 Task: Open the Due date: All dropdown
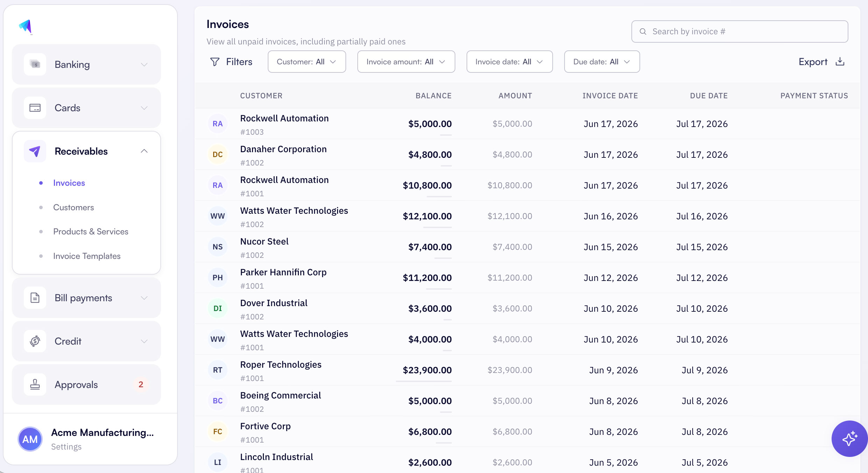[x=602, y=62]
